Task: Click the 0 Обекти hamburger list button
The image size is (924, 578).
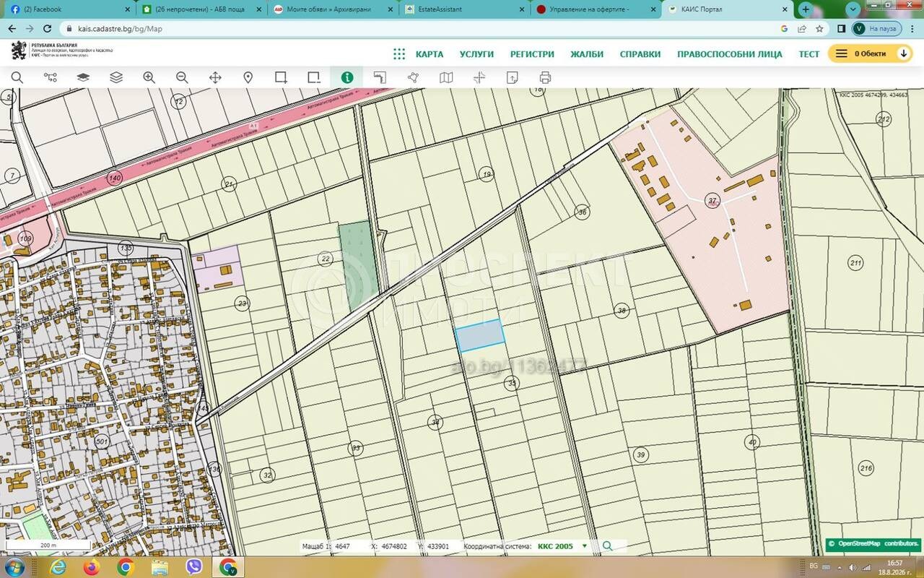Action: (x=842, y=53)
